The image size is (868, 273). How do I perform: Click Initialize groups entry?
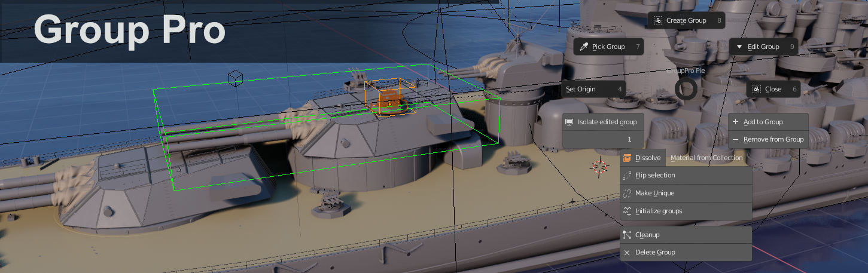pos(686,211)
